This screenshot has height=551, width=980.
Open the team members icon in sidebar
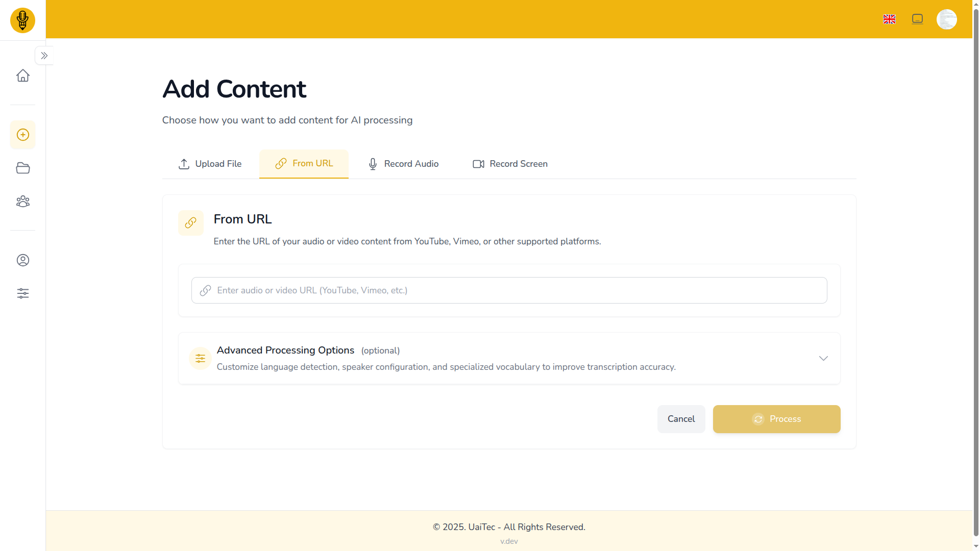click(23, 201)
